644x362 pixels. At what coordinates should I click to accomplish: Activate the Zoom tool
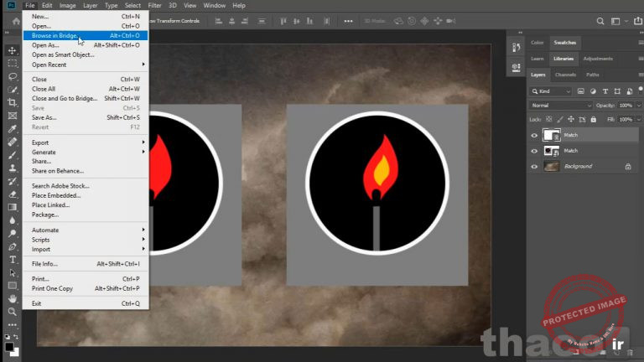pos(12,311)
